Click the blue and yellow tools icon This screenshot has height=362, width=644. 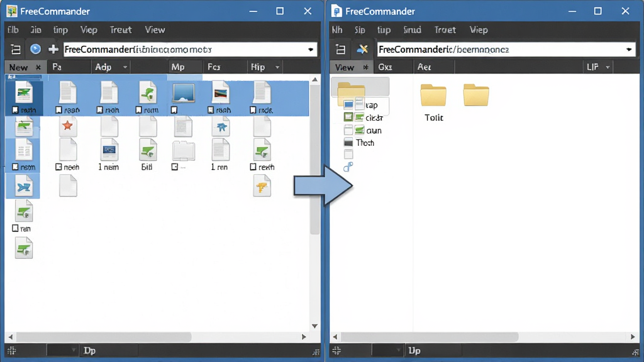point(362,49)
